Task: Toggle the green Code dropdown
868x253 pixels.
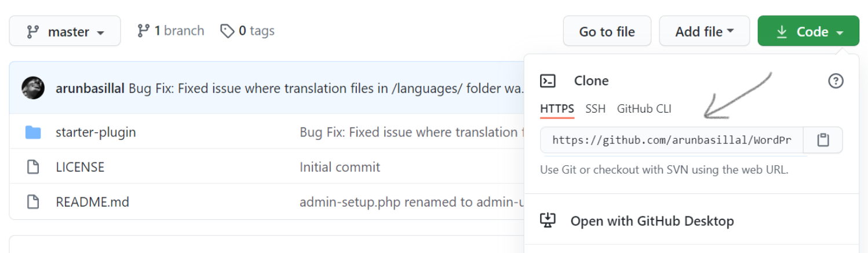Action: [808, 31]
